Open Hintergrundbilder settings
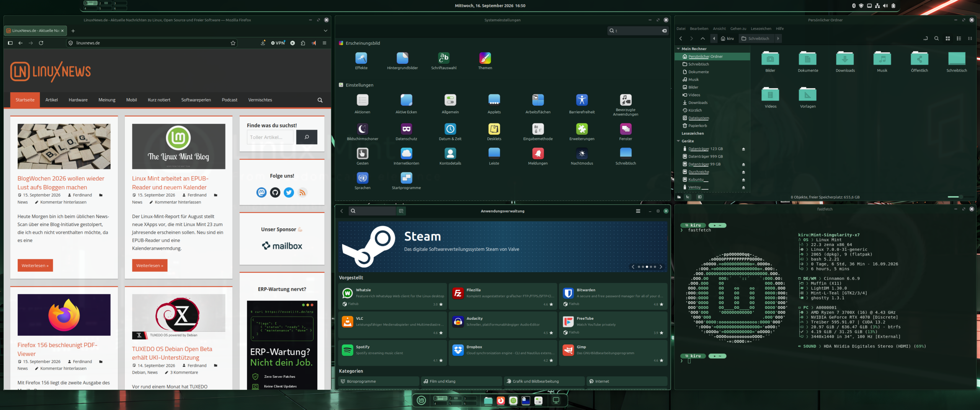Image resolution: width=980 pixels, height=410 pixels. coord(402,61)
